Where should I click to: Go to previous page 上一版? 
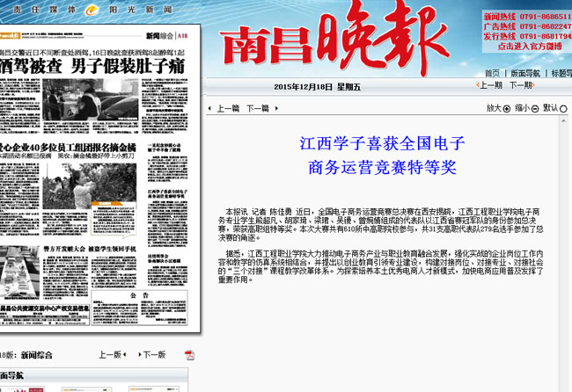click(110, 354)
